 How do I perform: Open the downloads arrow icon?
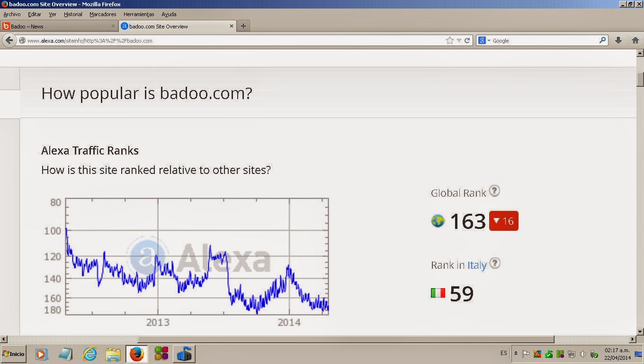tap(618, 40)
